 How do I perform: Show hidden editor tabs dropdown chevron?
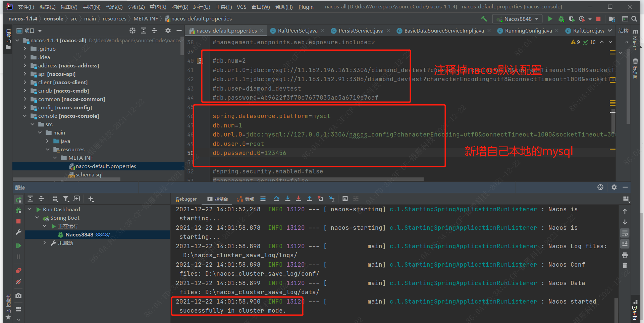click(610, 31)
